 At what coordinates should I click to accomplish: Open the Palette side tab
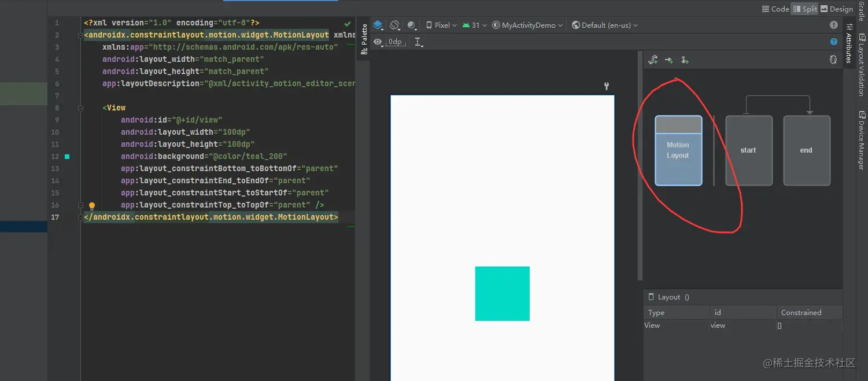pyautogui.click(x=364, y=39)
